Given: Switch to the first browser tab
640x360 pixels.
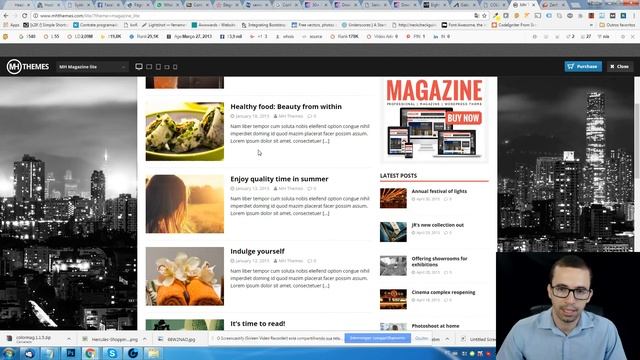Looking at the screenshot, I should [19, 5].
